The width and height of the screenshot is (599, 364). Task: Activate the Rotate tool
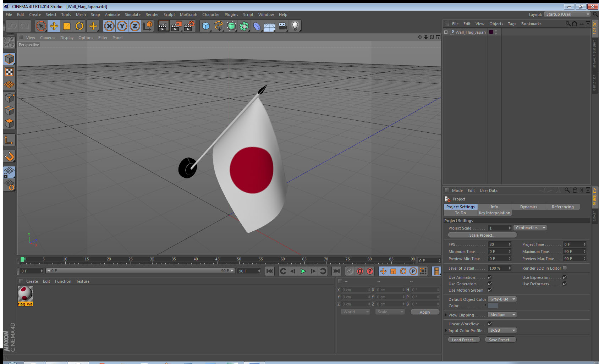(x=79, y=26)
